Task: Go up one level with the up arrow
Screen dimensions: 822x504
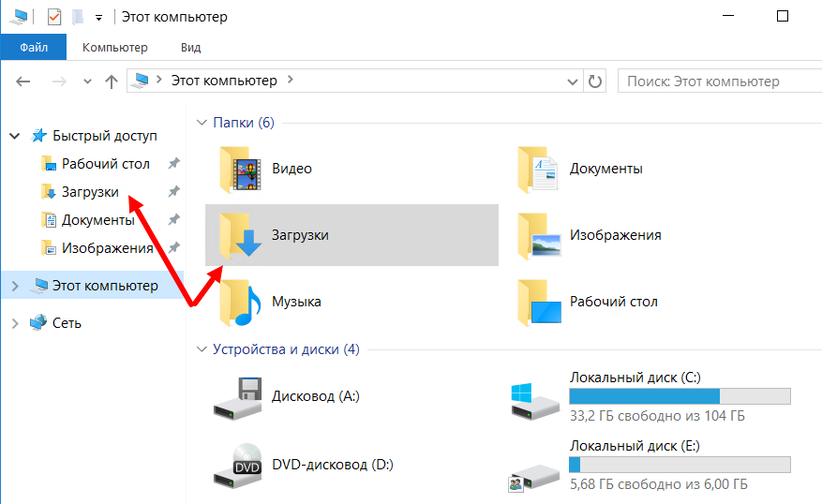Action: click(112, 82)
